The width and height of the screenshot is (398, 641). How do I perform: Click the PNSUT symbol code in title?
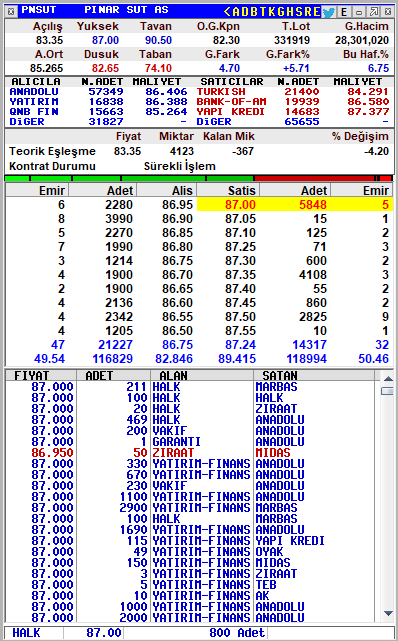coord(39,10)
